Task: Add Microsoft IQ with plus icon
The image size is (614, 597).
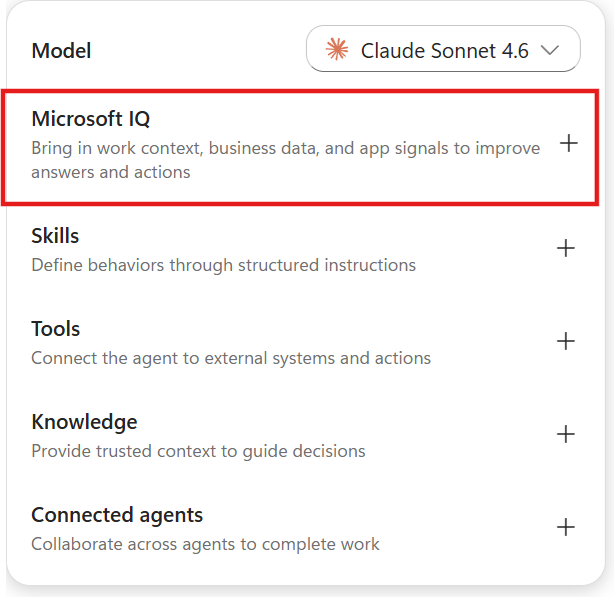Action: [569, 143]
